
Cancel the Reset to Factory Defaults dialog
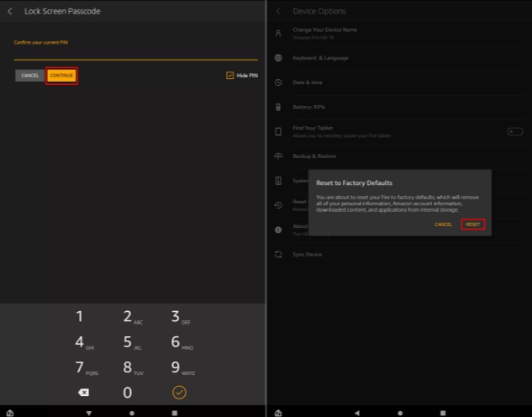[x=444, y=224]
